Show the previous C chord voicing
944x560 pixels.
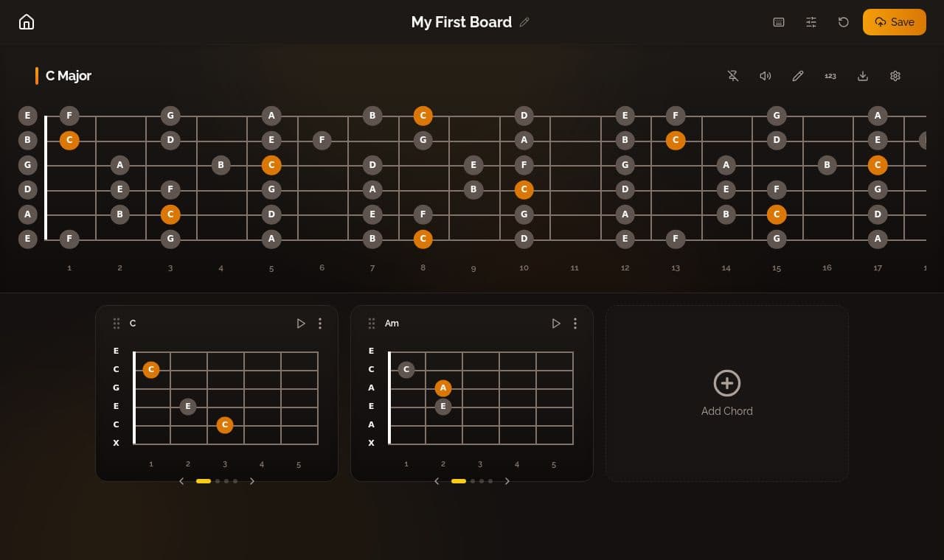point(182,481)
